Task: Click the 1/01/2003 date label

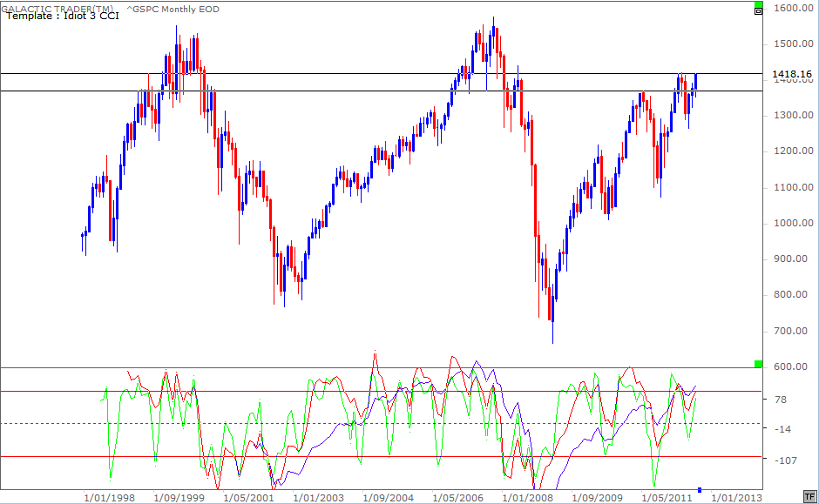Action: tap(318, 498)
